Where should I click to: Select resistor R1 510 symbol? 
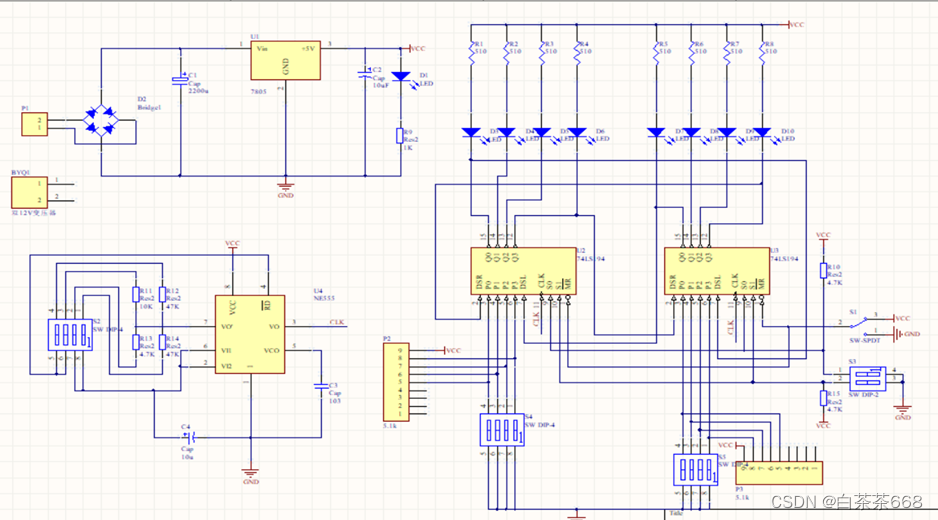click(471, 53)
